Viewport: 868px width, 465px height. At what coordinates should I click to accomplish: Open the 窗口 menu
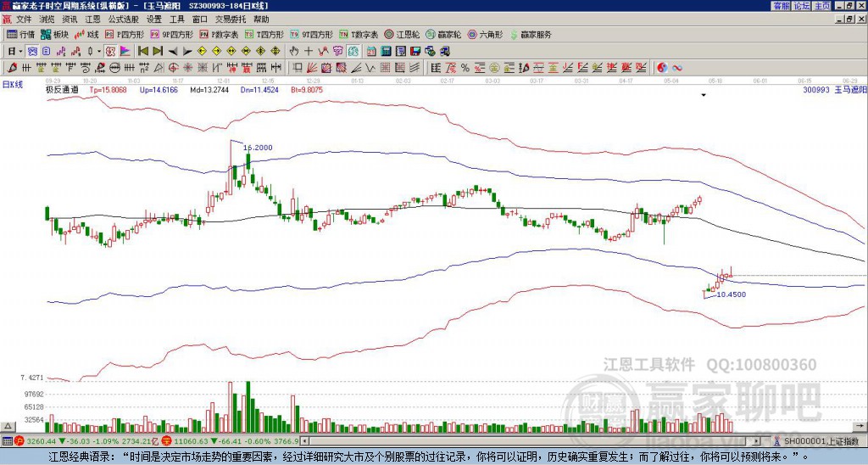(200, 20)
